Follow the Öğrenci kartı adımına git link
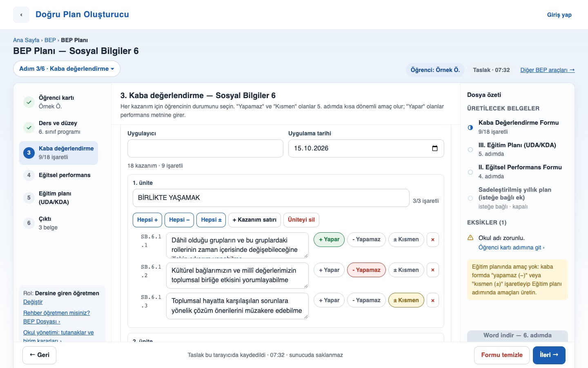588x368 pixels. [x=512, y=247]
